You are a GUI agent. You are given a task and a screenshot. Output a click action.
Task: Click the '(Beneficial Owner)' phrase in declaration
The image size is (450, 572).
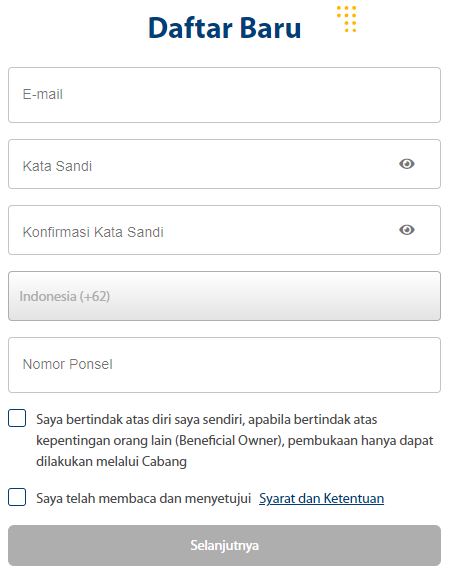230,441
